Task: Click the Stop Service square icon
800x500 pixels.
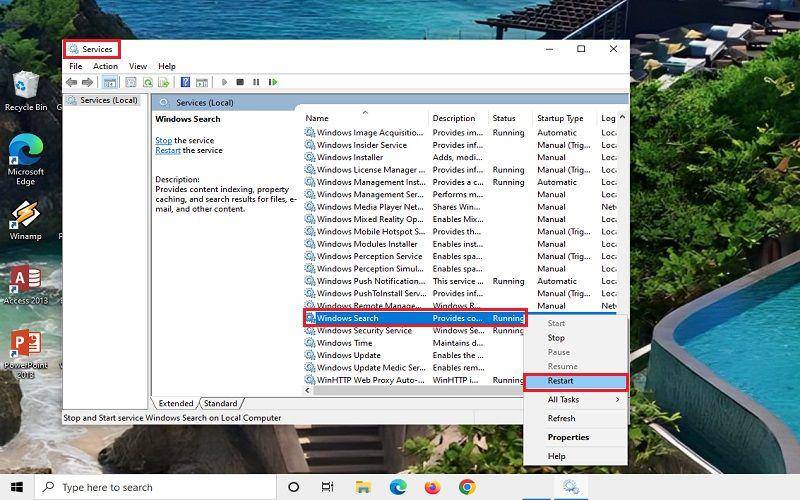Action: pos(240,82)
